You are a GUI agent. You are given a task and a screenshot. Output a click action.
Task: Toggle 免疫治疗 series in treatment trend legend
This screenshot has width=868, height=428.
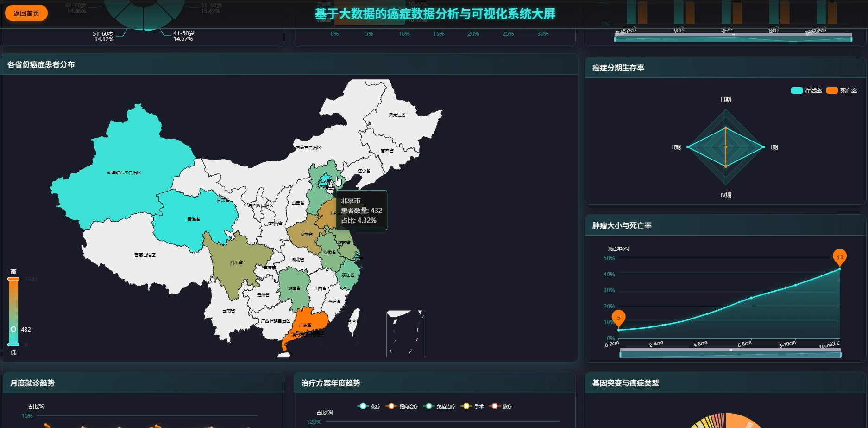[x=439, y=406]
